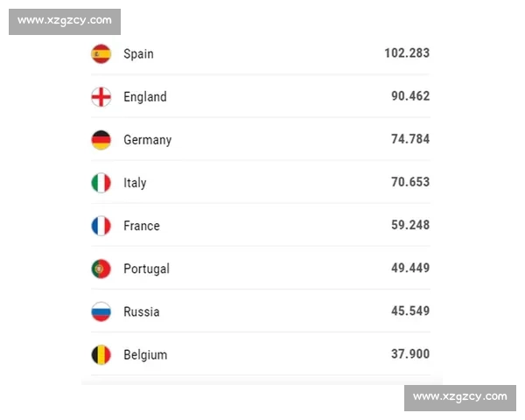The image size is (525, 420).
Task: Select England's 90.462 points value
Action: [410, 96]
